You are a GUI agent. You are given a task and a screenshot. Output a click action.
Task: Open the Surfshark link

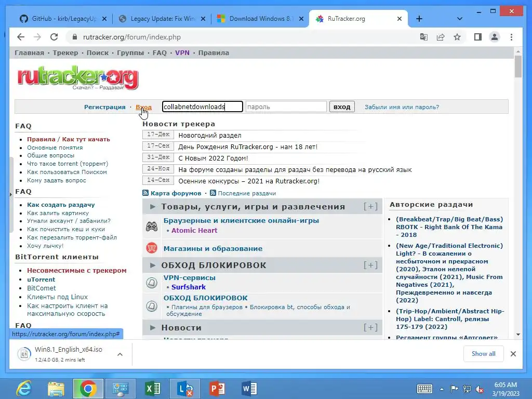point(188,287)
